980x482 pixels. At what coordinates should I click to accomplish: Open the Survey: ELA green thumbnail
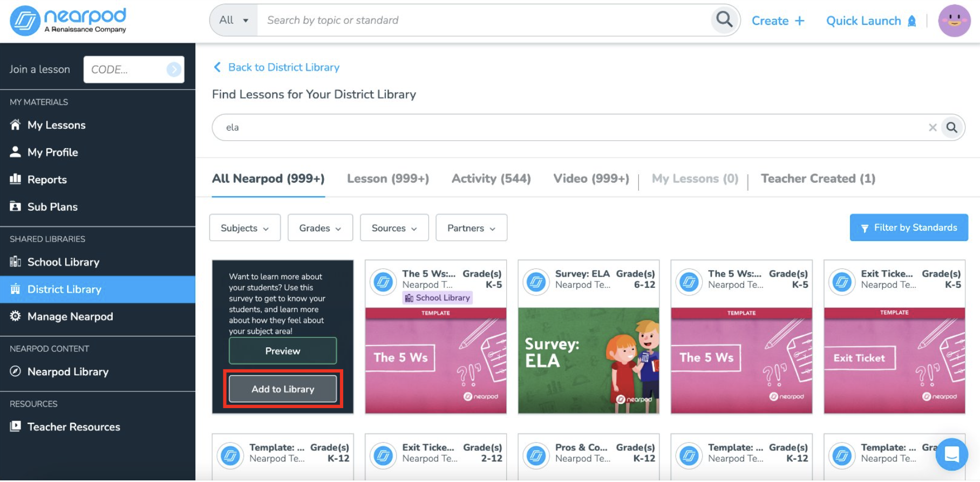point(588,360)
